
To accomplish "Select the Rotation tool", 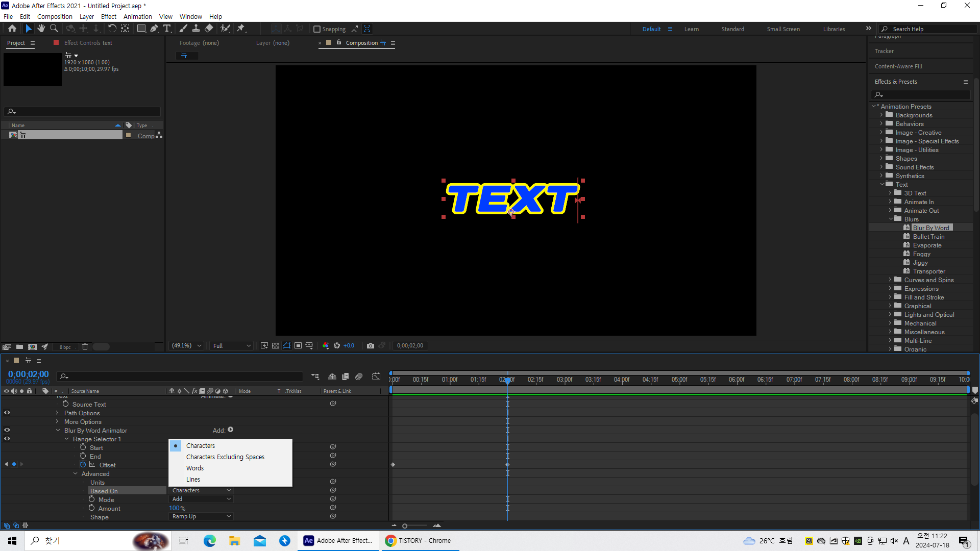I will (x=112, y=29).
